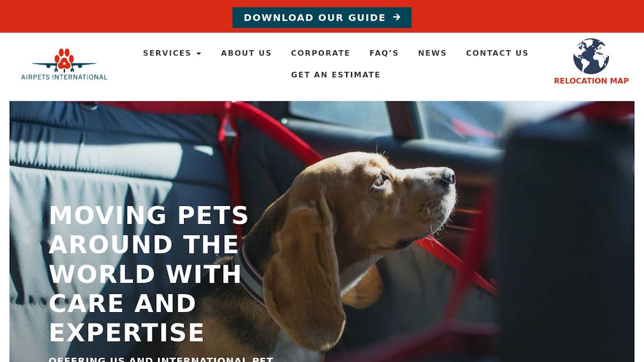Image resolution: width=644 pixels, height=362 pixels.
Task: Select FAQ's in the navigation
Action: [384, 53]
